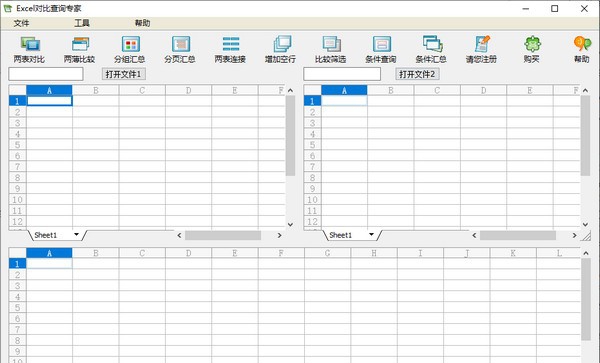The width and height of the screenshot is (600, 363).
Task: Select column G header in bottom grid
Action: point(328,253)
